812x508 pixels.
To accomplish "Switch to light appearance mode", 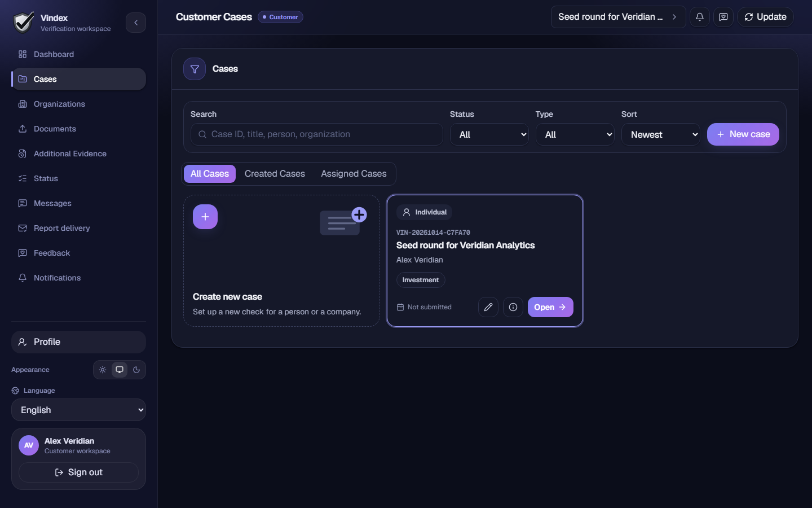I will [103, 370].
